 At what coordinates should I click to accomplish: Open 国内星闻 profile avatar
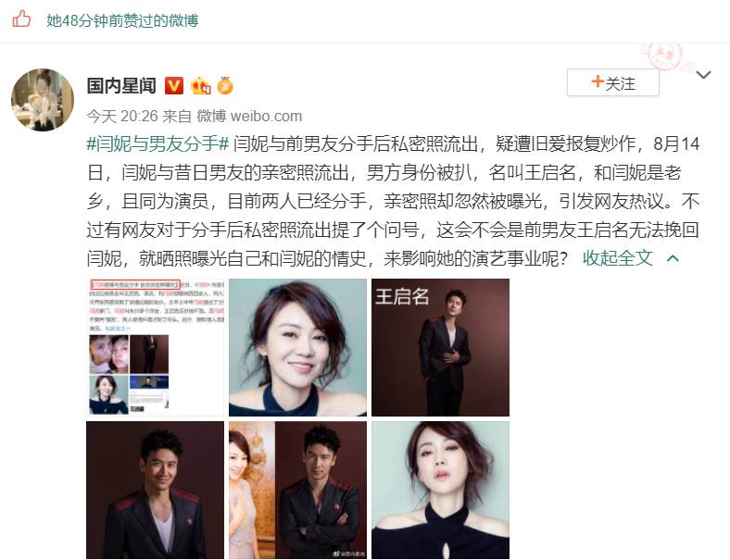click(x=43, y=100)
